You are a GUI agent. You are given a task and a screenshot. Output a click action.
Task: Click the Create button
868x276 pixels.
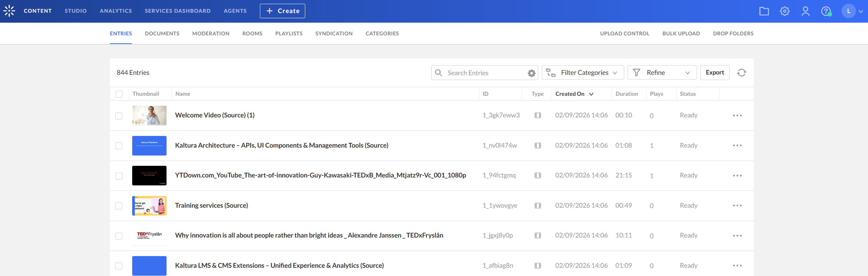282,11
